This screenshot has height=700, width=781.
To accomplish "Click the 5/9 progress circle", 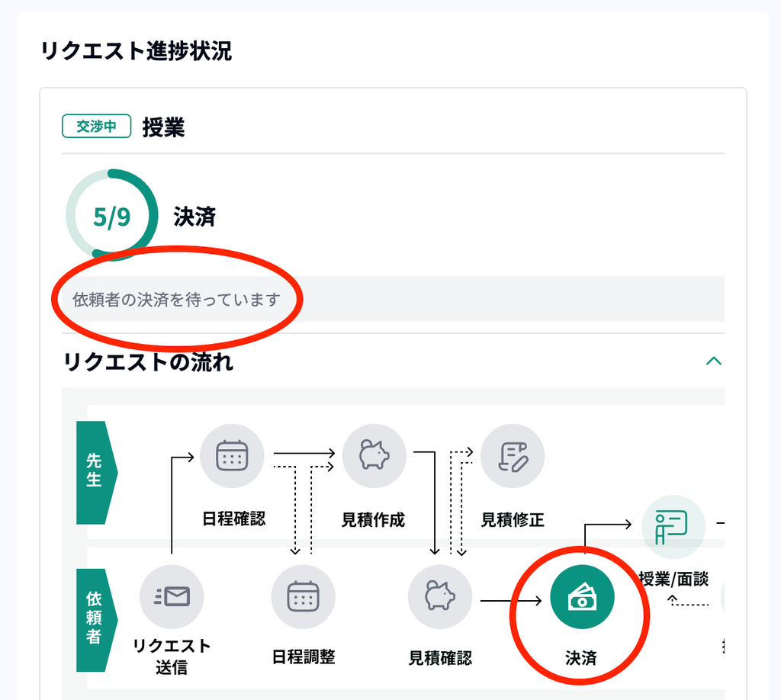I will coord(112,215).
